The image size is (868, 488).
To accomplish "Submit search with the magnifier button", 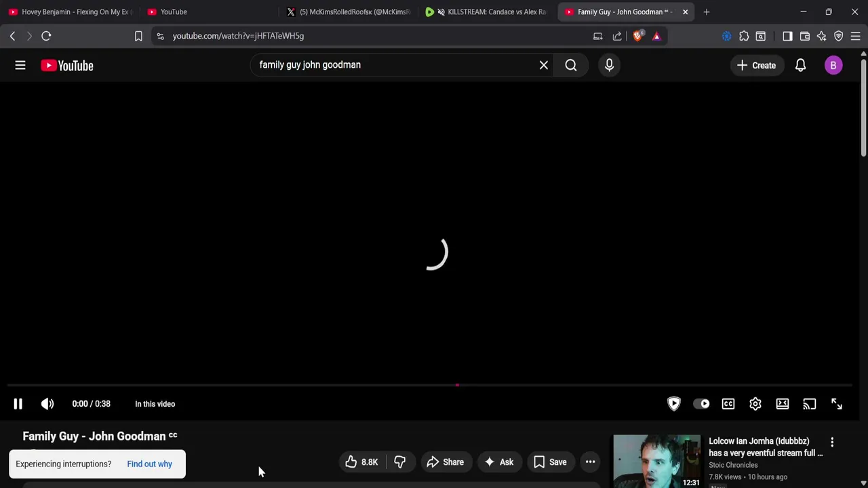I will tap(571, 65).
